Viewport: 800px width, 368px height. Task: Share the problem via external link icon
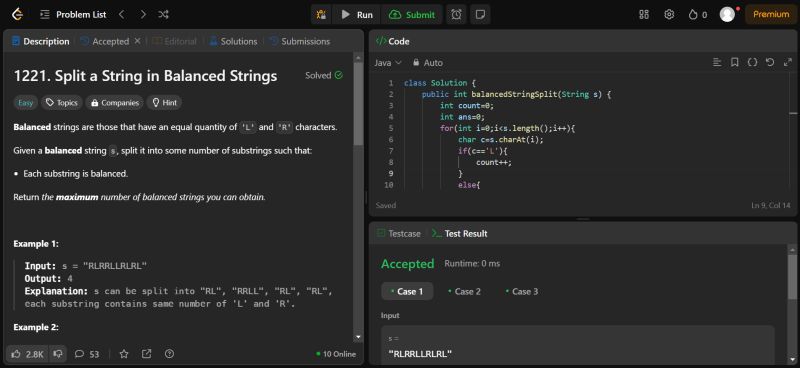tap(146, 354)
